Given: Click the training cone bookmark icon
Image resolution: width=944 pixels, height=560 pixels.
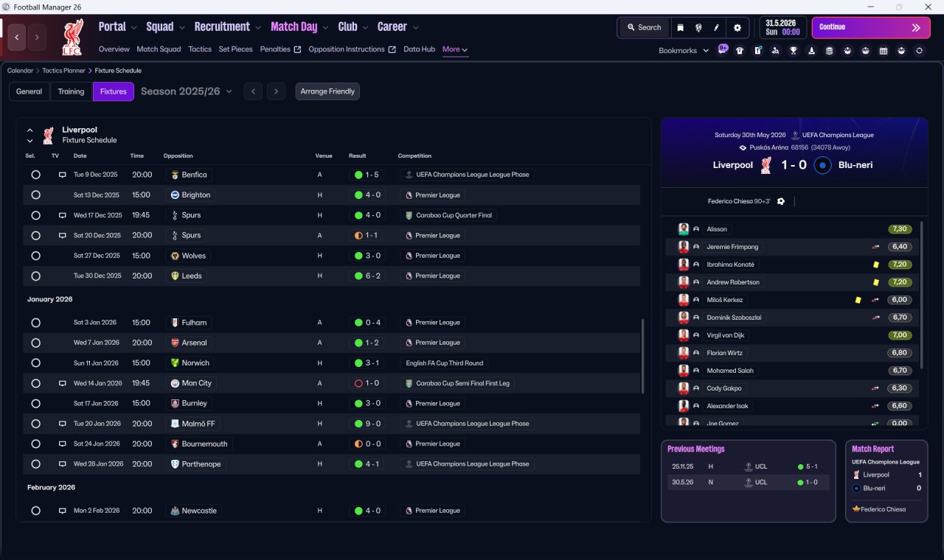Looking at the screenshot, I should [811, 51].
